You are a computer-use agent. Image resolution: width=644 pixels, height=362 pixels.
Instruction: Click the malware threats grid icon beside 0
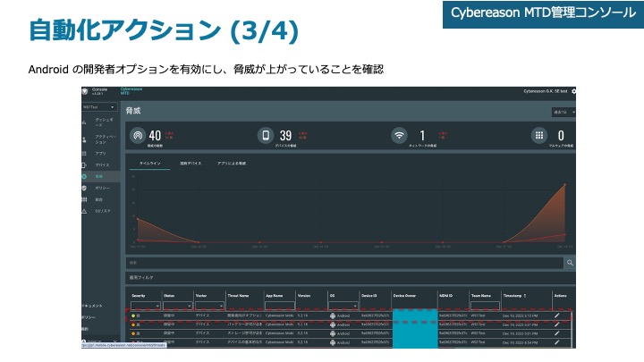538,135
